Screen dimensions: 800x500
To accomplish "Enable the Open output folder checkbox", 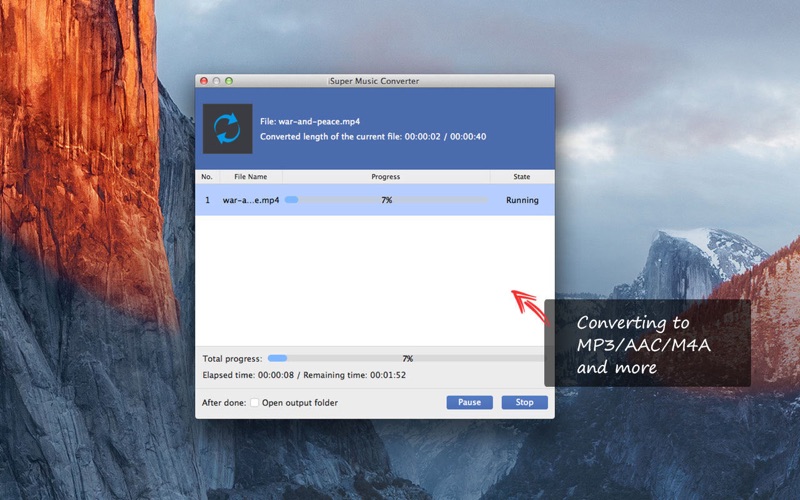I will (254, 403).
